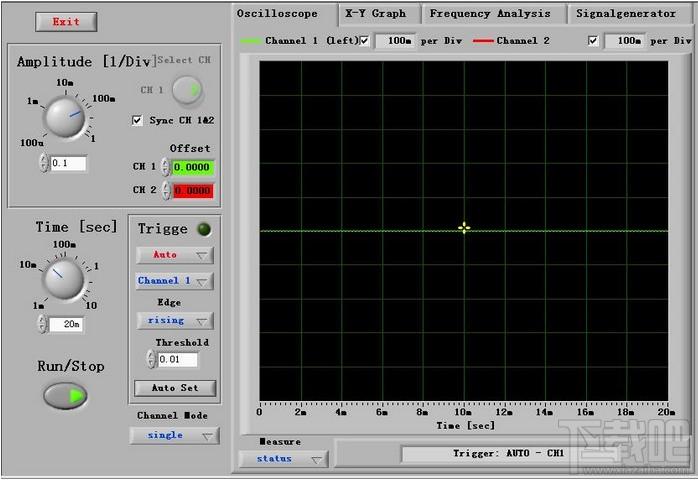Image resolution: width=698 pixels, height=480 pixels.
Task: Click the yellow crosshair cursor on graph
Action: tap(464, 228)
